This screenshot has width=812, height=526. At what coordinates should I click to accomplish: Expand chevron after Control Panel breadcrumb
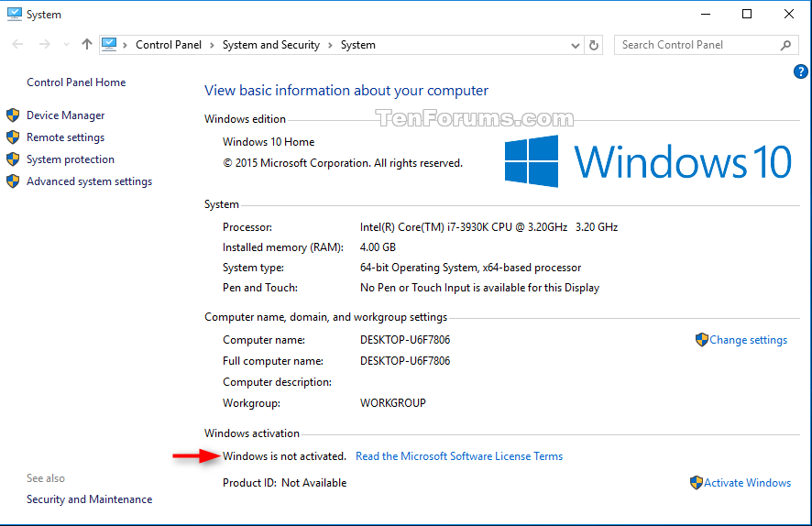tap(212, 46)
